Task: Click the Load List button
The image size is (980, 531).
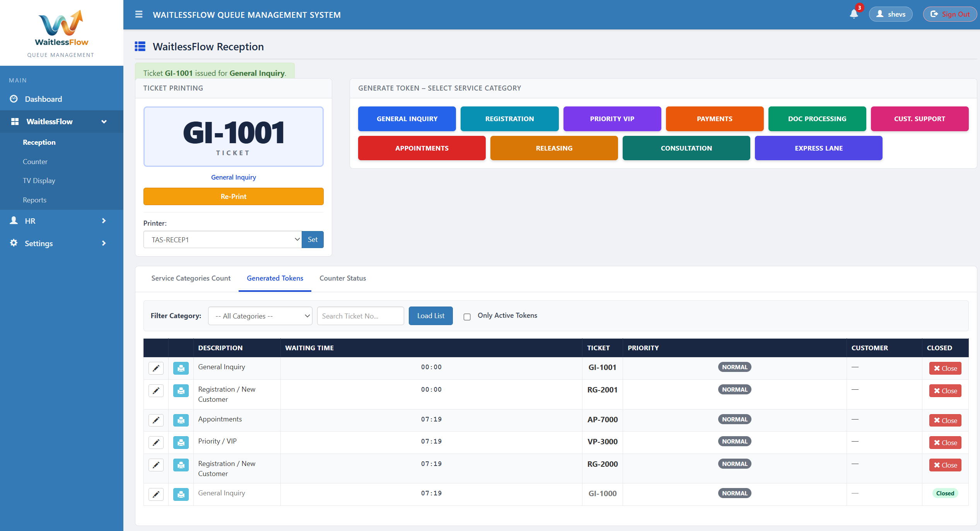Action: [430, 316]
